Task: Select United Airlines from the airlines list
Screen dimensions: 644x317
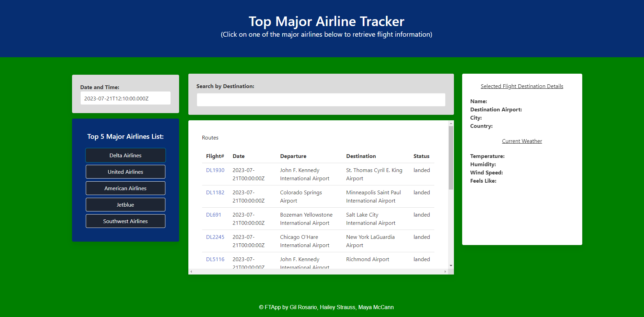Action: 125,172
